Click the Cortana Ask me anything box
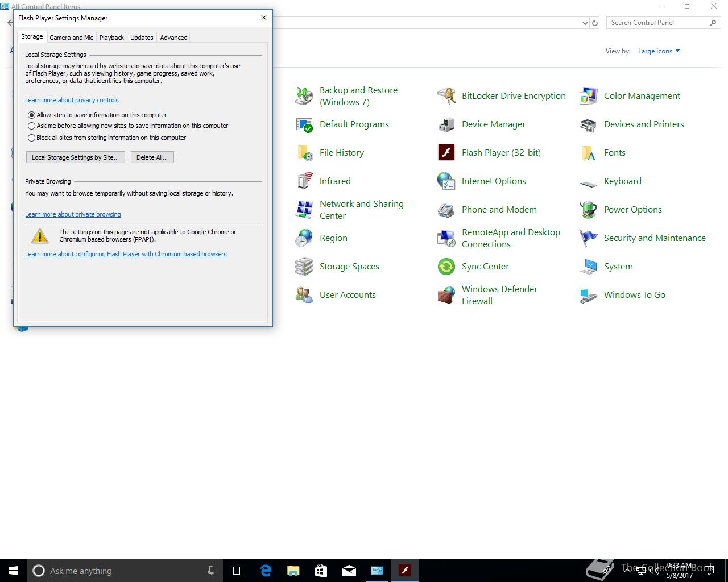Image resolution: width=728 pixels, height=582 pixels. (125, 571)
